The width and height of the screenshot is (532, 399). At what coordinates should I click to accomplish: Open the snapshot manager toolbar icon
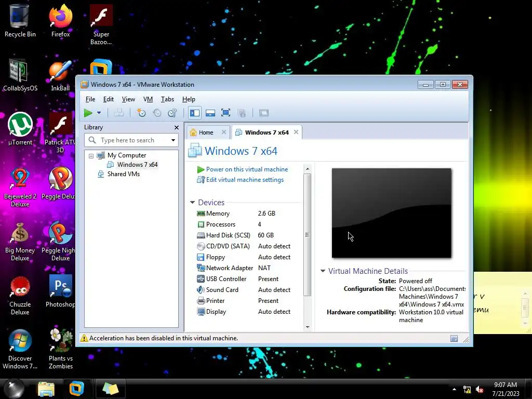click(x=172, y=113)
